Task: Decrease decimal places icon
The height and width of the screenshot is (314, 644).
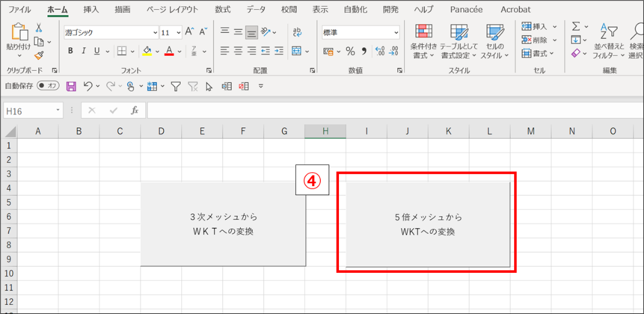Action: [x=394, y=52]
